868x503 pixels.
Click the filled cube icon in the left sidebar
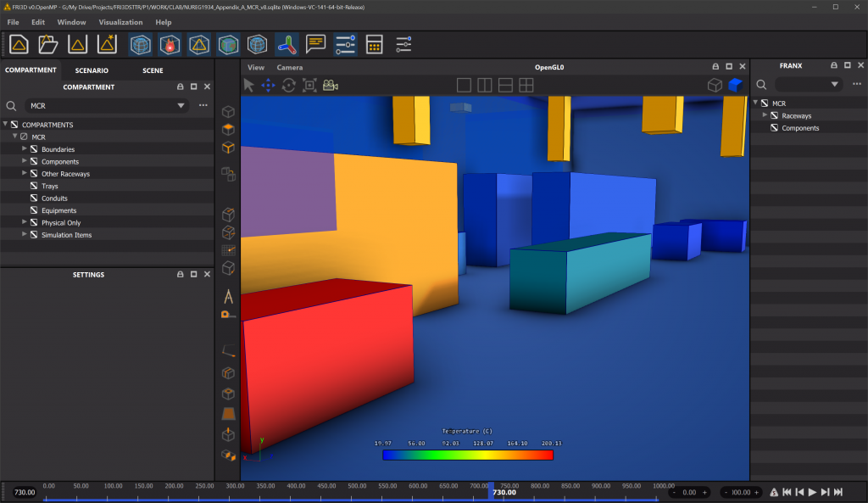[226, 130]
